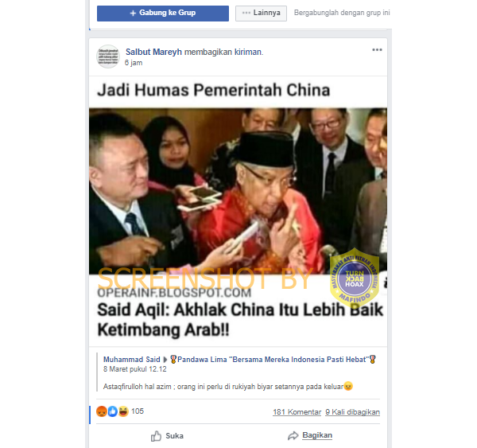Open the Said Aqil article headline
Screen dimensions: 477x448
click(240, 320)
